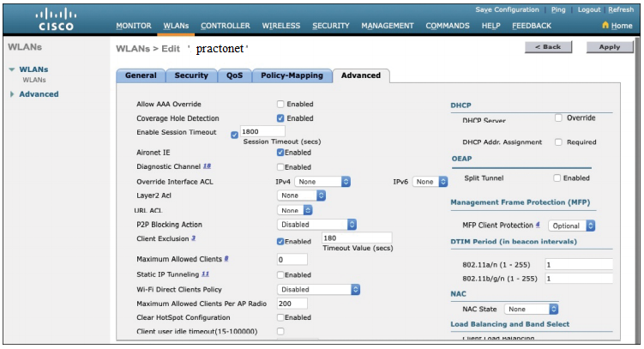Open Override Interface ACL IPv4 dropdown
Image resolution: width=644 pixels, height=349 pixels.
coord(322,182)
